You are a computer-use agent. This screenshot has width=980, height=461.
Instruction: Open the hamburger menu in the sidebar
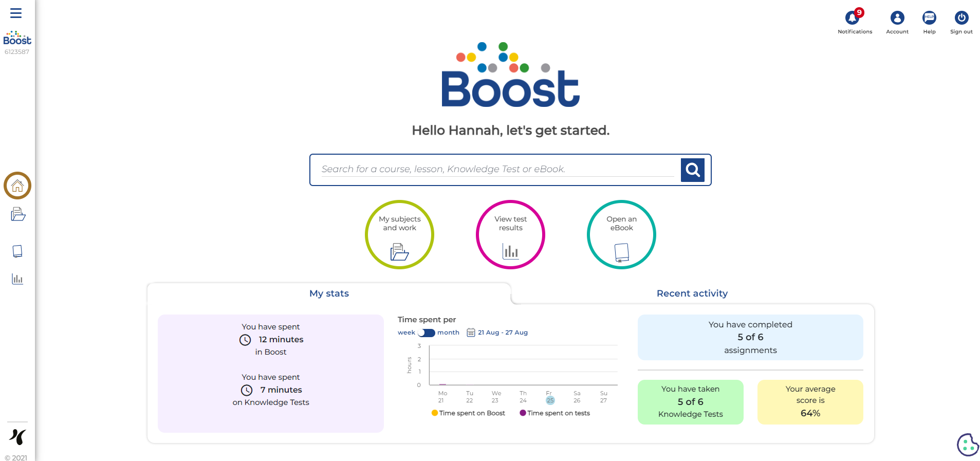(16, 13)
